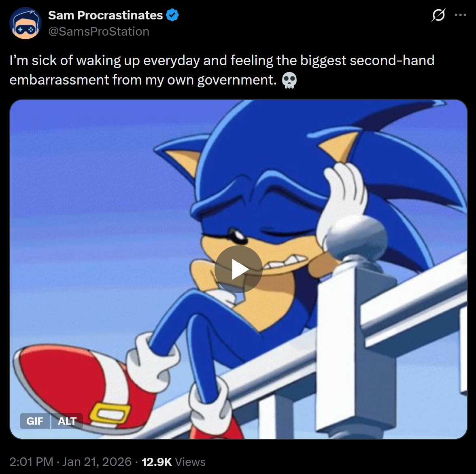The width and height of the screenshot is (476, 474).
Task: Click the Views label
Action: 190,462
